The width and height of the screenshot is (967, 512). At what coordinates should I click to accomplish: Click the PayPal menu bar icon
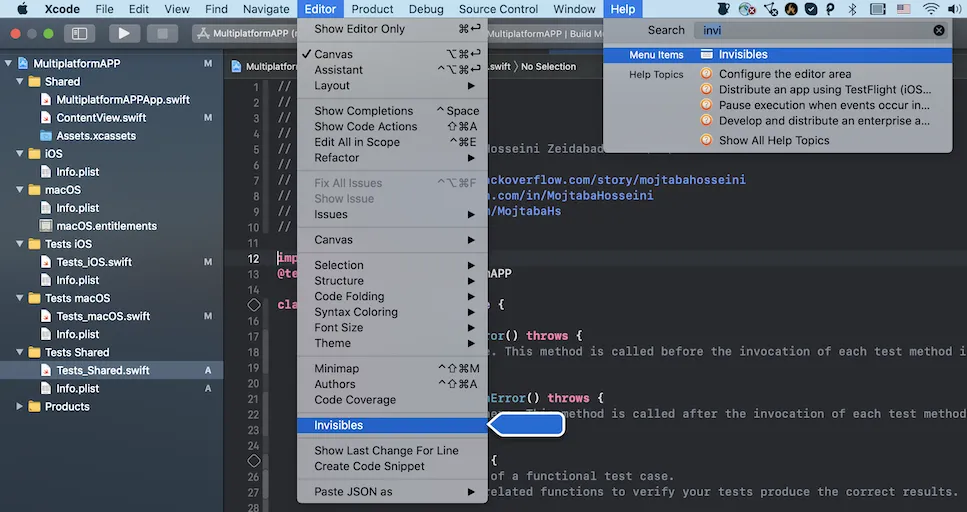[831, 9]
